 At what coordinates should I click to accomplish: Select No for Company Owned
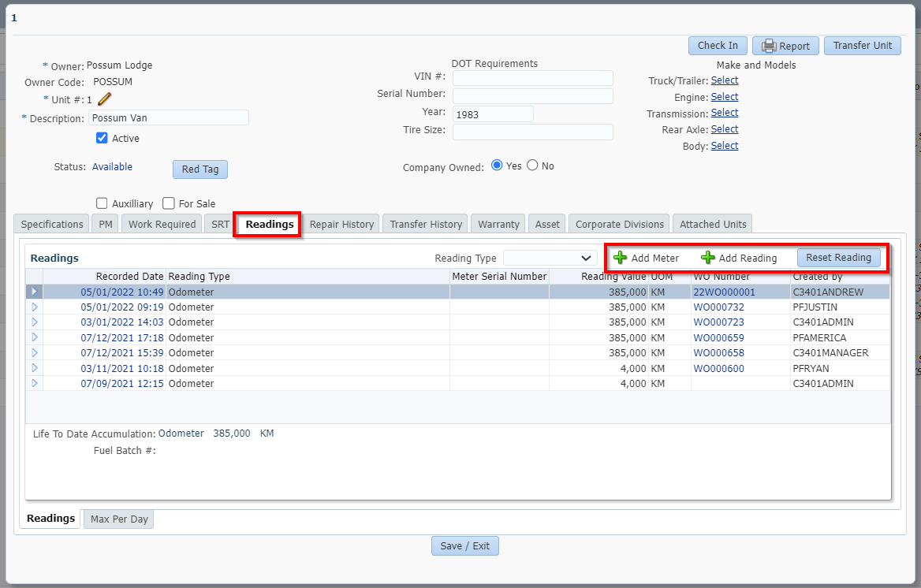coord(532,165)
